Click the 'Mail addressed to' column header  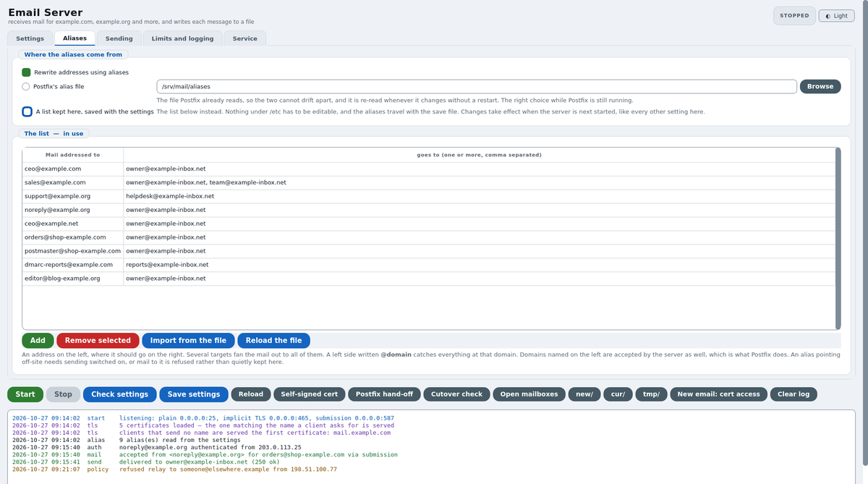pos(72,155)
